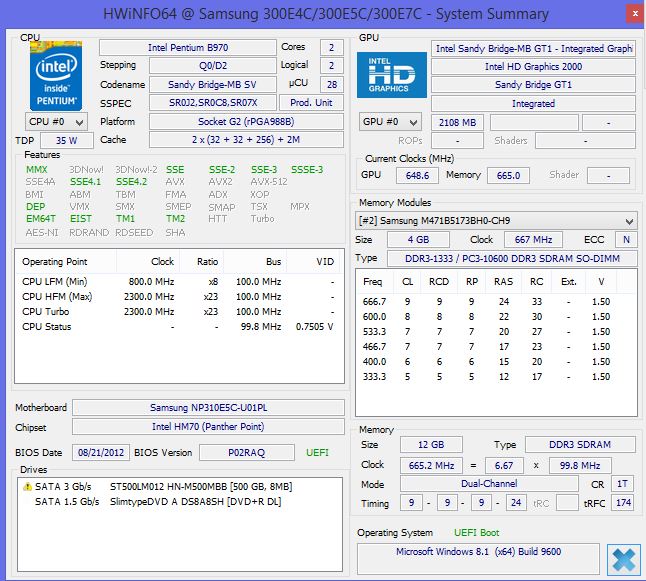The height and width of the screenshot is (581, 646).
Task: Click the Cores value 2
Action: coord(331,47)
